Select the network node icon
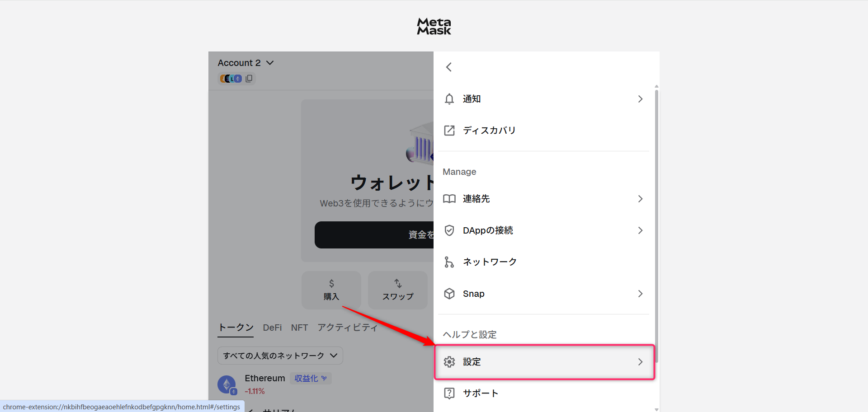868x412 pixels. (449, 262)
